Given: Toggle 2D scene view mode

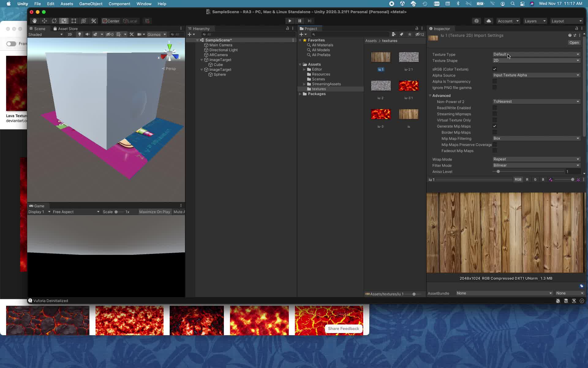Looking at the screenshot, I should (70, 34).
